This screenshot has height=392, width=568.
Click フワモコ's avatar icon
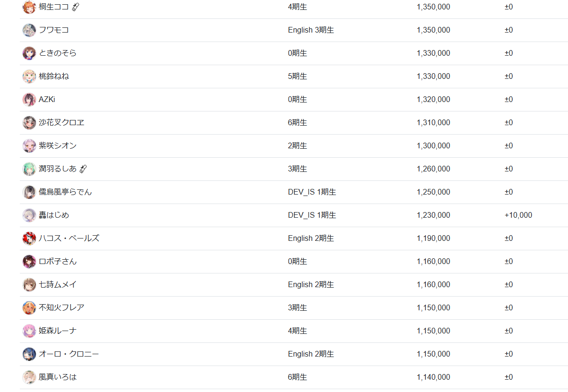(x=29, y=30)
